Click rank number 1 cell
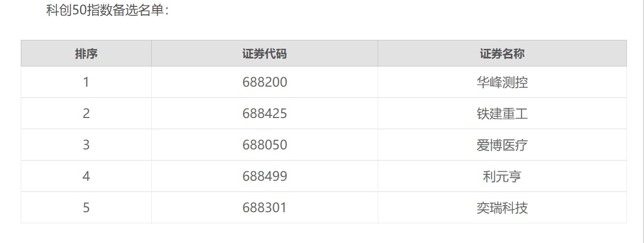Screen dimensions: 644x243 click(x=86, y=82)
